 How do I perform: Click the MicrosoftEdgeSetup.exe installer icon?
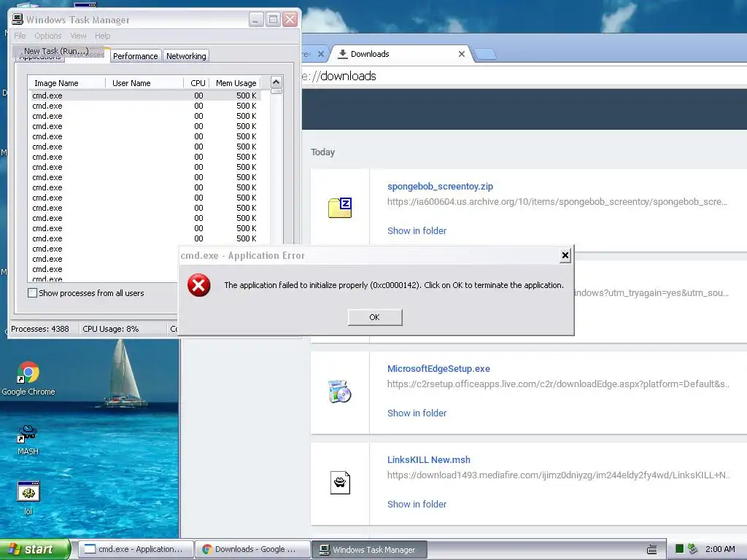click(x=340, y=392)
